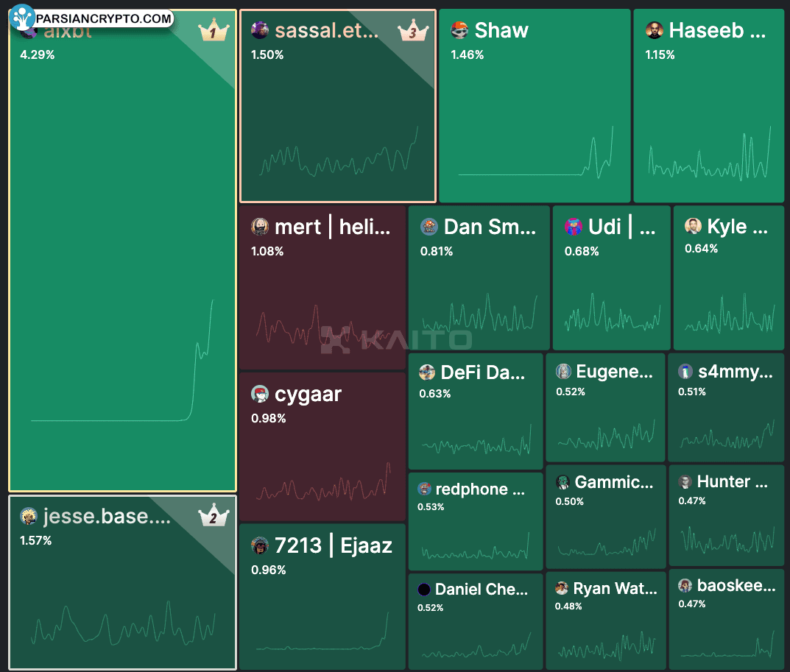Select Kyle's avatar icon

point(694,226)
